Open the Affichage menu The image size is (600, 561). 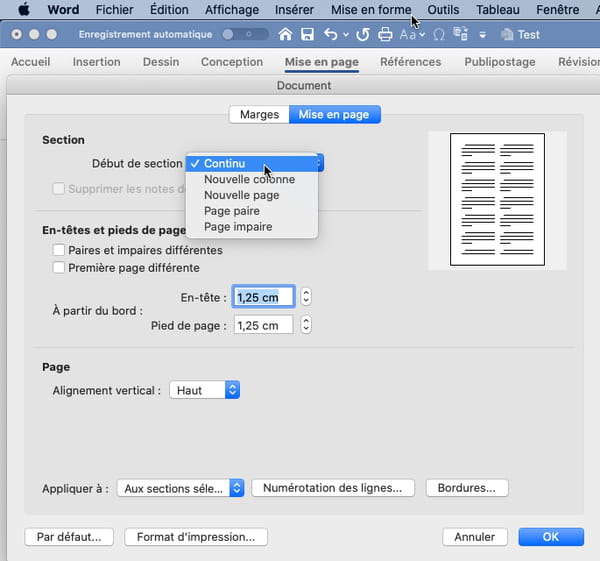(232, 10)
